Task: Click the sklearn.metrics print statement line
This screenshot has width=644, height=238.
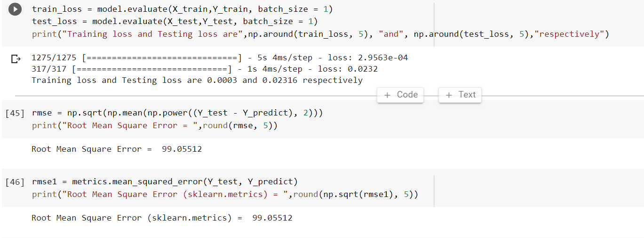Action: 225,195
